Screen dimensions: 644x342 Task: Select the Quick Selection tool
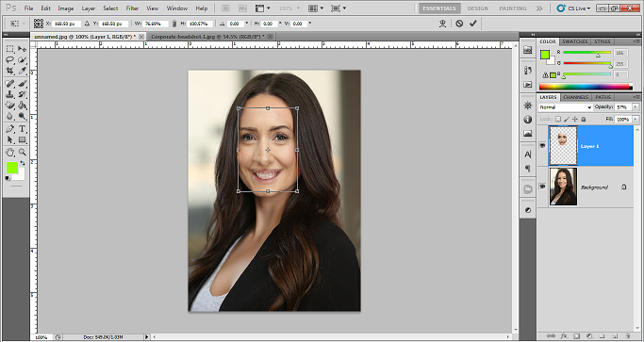pyautogui.click(x=23, y=60)
